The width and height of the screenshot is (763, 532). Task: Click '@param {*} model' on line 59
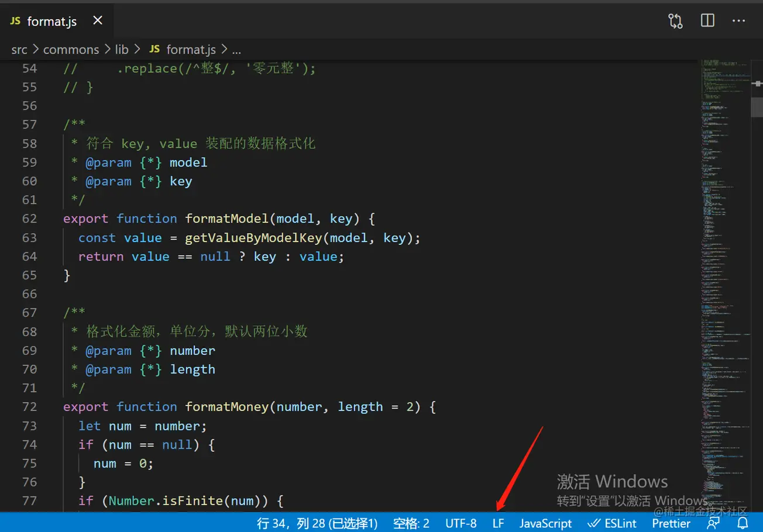click(x=146, y=163)
